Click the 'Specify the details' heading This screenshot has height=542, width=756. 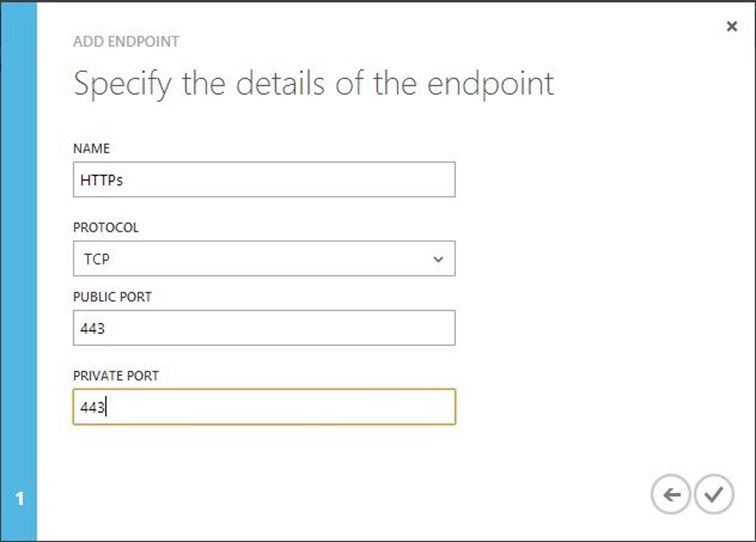[313, 83]
